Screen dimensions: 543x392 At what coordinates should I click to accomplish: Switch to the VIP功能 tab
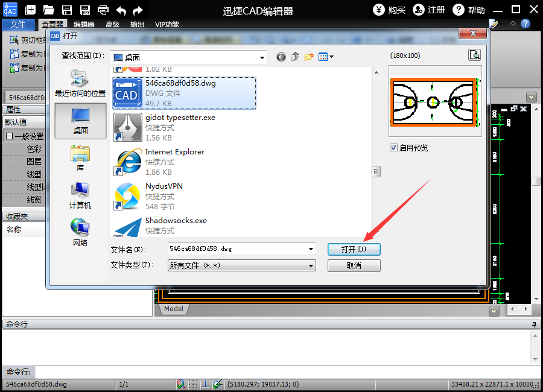pos(167,24)
